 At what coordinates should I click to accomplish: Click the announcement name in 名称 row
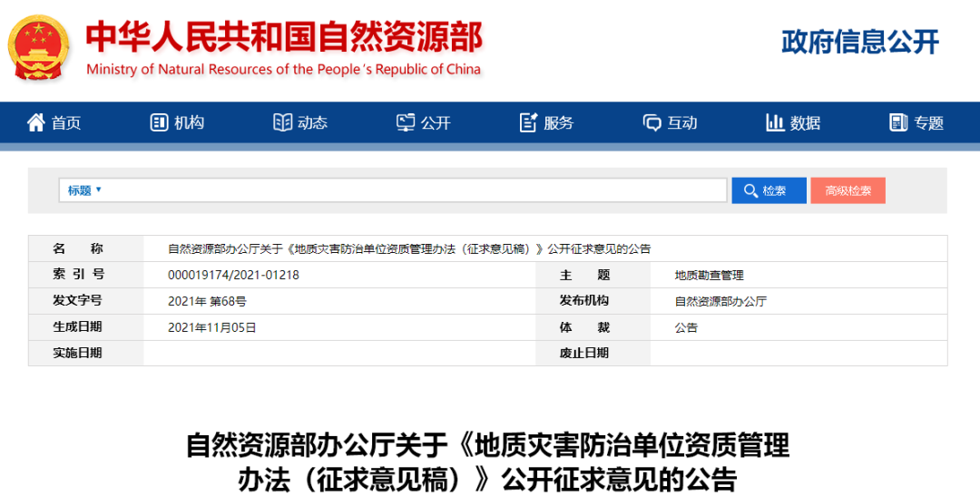pos(409,249)
